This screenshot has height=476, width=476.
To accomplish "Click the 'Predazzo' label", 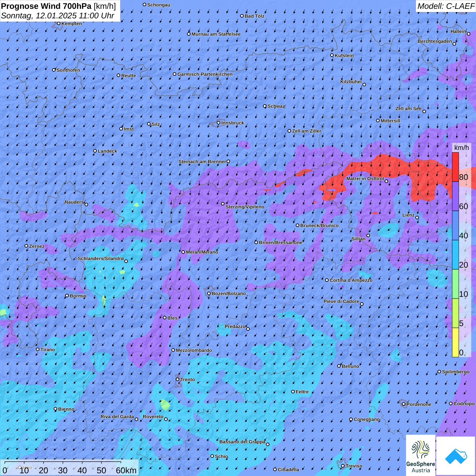I will [235, 326].
